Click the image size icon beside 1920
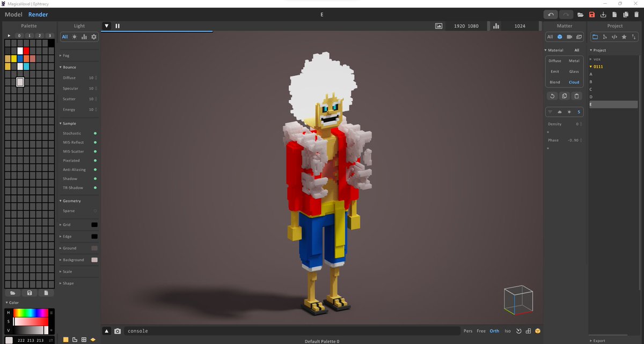The image size is (644, 344). [x=438, y=26]
